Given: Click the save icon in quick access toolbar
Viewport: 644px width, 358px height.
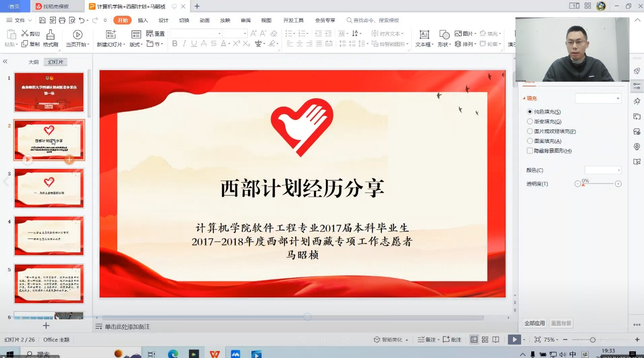Looking at the screenshot, I should 43,20.
